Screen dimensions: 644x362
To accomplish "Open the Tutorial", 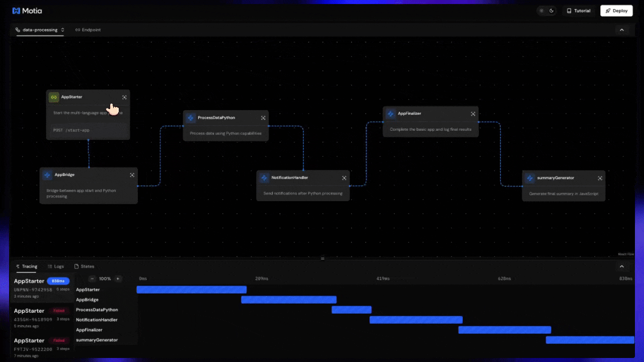I will point(579,11).
